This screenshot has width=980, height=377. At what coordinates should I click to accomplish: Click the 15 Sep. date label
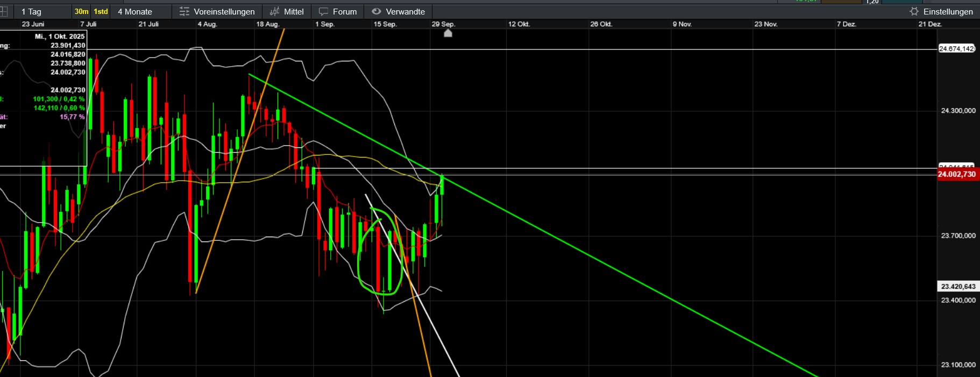(385, 24)
